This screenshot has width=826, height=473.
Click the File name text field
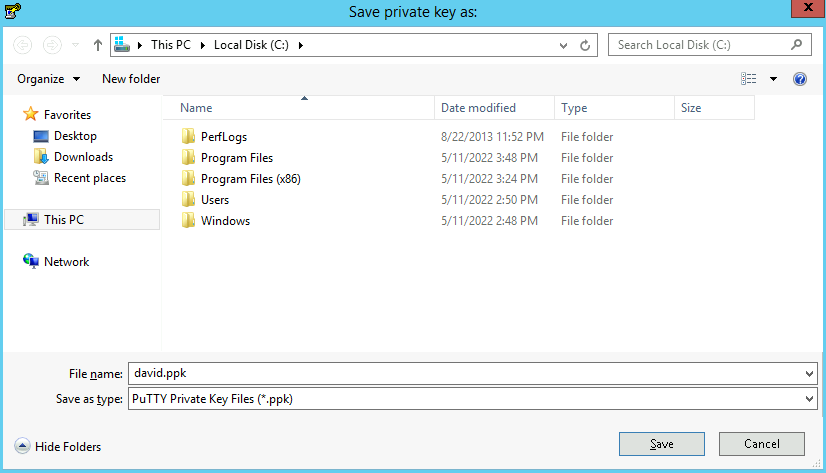point(465,373)
